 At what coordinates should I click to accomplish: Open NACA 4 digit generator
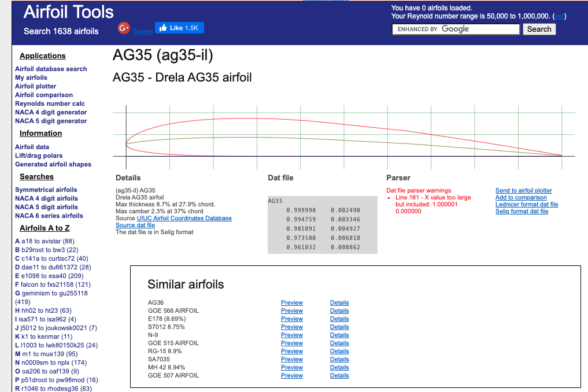pyautogui.click(x=51, y=112)
